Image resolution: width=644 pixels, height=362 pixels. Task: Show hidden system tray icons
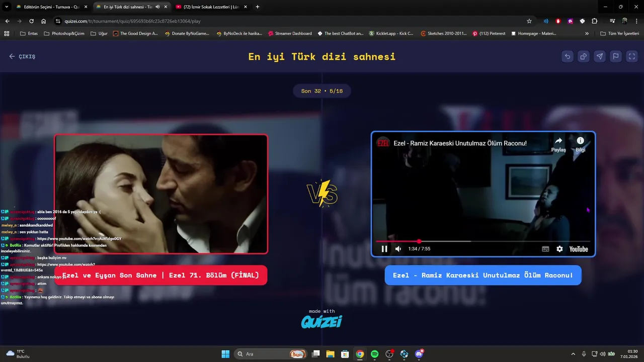(x=573, y=354)
